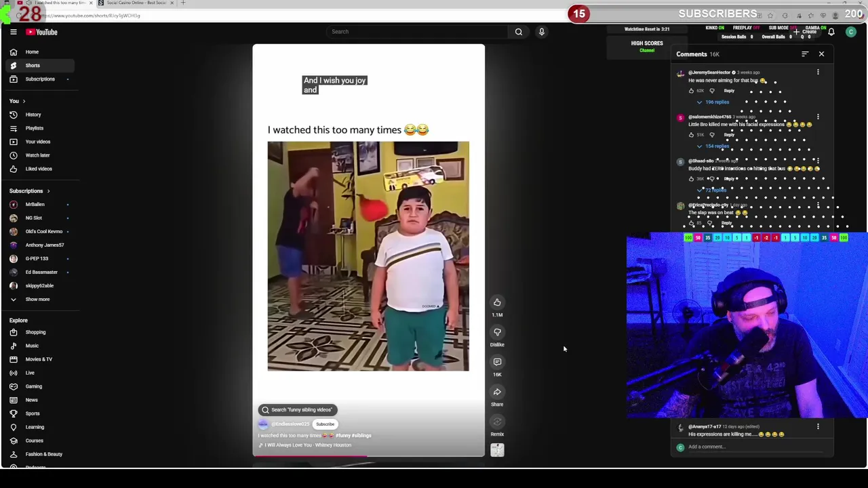
Task: Browse Movies & TV
Action: pyautogui.click(x=39, y=359)
